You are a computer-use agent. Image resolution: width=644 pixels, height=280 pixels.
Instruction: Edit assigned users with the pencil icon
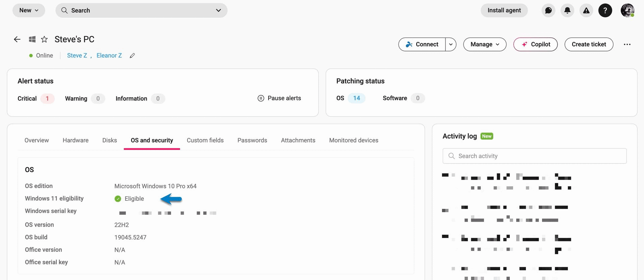pos(132,56)
